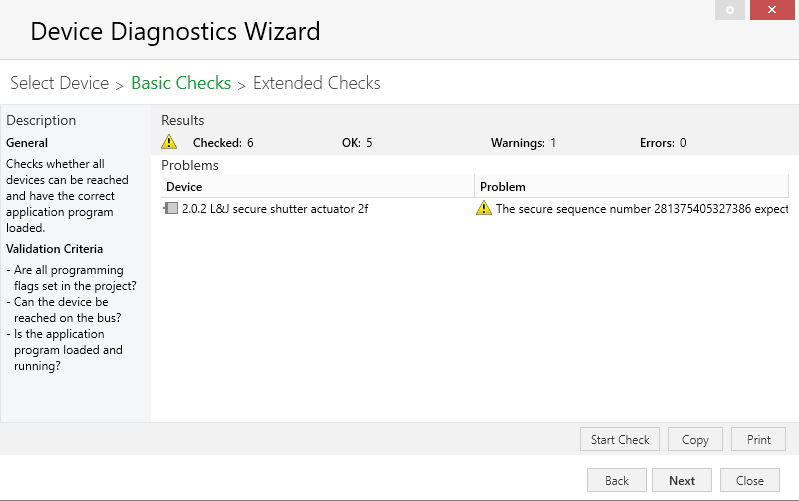This screenshot has width=799, height=501.
Task: Switch to the Extended Checks step
Action: 316,83
